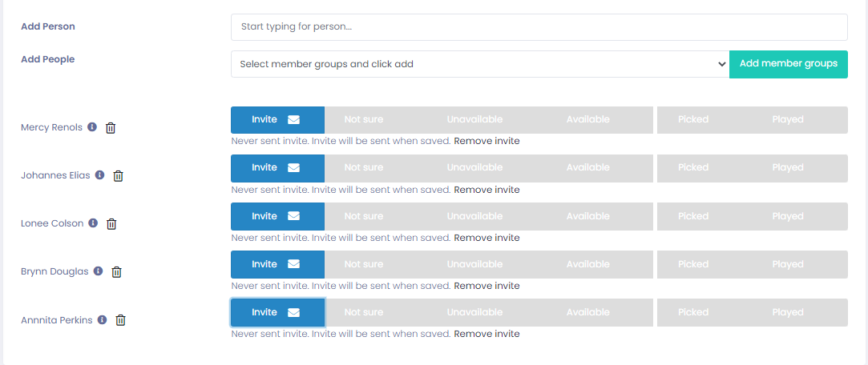Choose Not sure for Johannes Elias
Image resolution: width=868 pixels, height=365 pixels.
point(364,167)
